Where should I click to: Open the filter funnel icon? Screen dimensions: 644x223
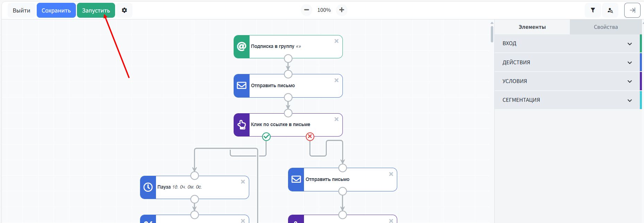tap(593, 10)
